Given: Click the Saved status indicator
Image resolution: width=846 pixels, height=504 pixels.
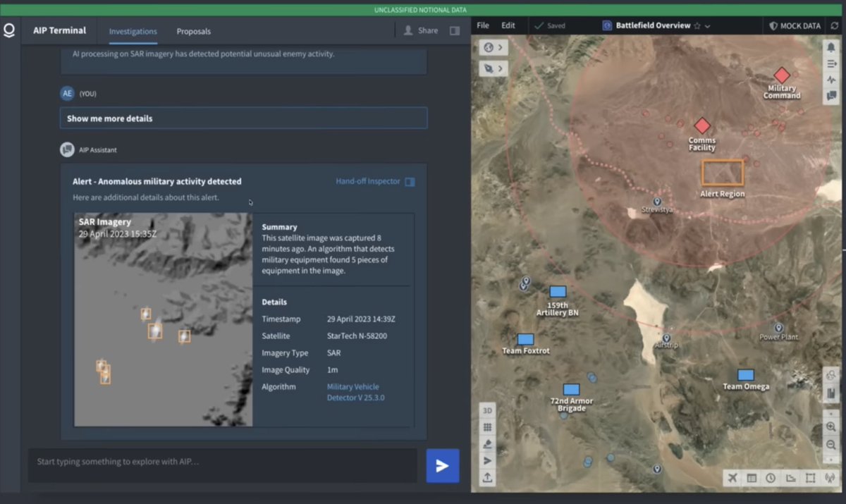Looking at the screenshot, I should (x=549, y=25).
